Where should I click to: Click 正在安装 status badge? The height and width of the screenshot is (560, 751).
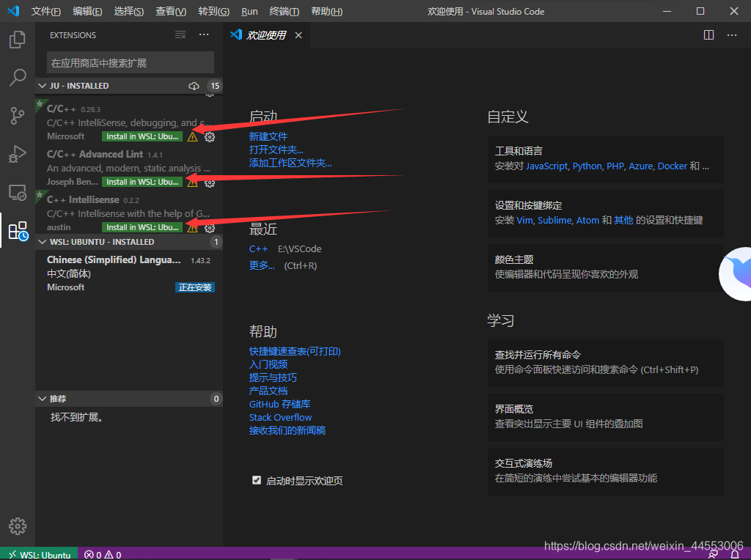(x=195, y=287)
